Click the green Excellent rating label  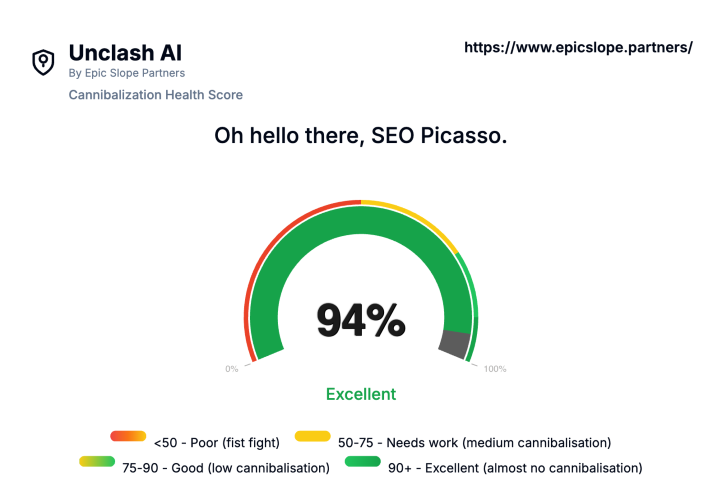pos(361,394)
